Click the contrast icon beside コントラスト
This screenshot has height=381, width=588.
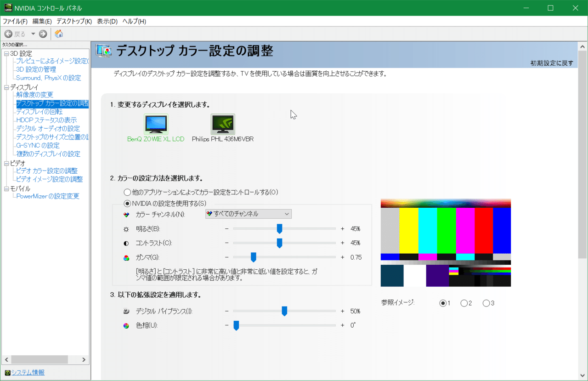click(126, 243)
